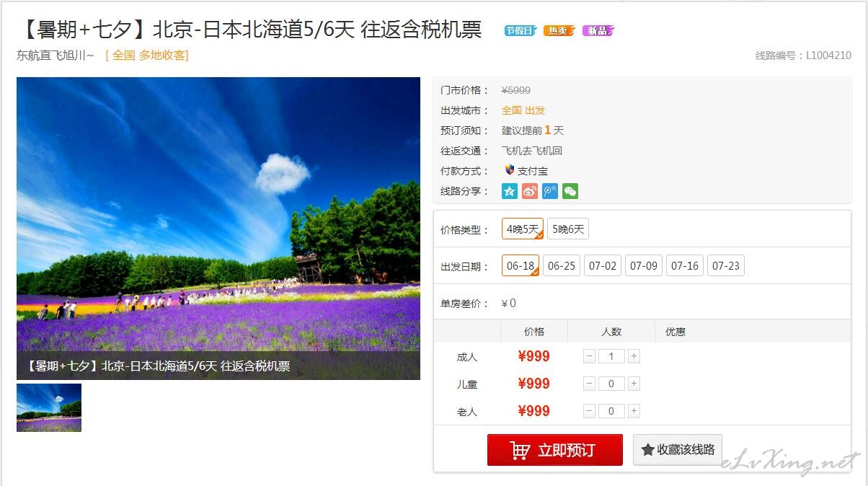Increase child (儿童) count
Image resolution: width=868 pixels, height=486 pixels.
tap(634, 384)
